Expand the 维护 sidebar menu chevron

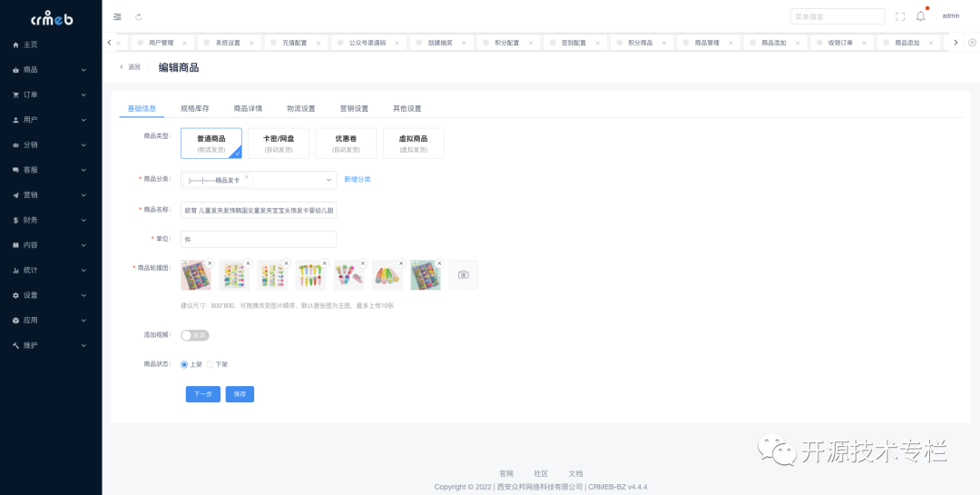point(83,345)
